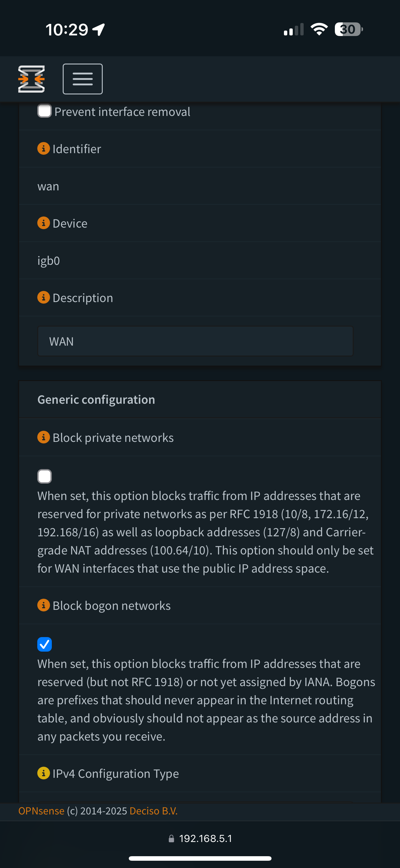Open the Deciso B.V. link
Screen dimensions: 400x868
(x=153, y=811)
